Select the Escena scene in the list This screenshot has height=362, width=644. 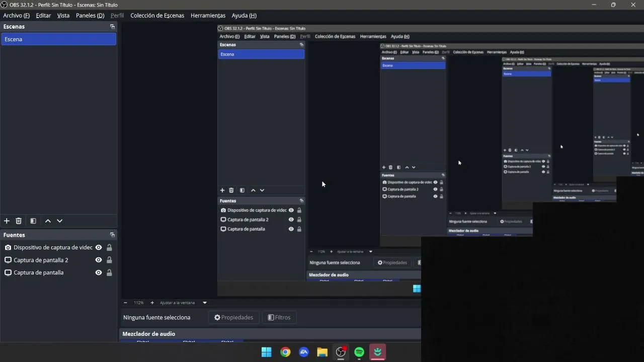point(59,39)
